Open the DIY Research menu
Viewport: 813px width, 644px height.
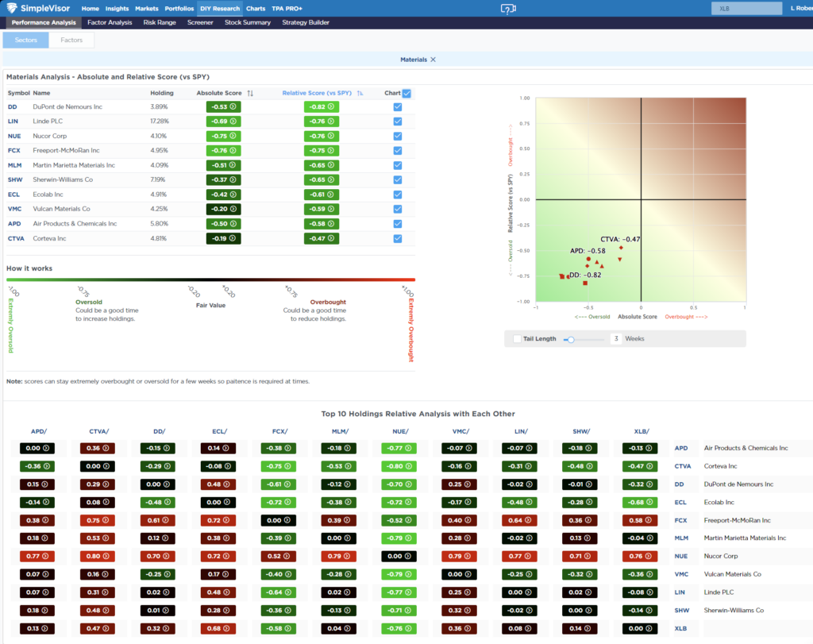tap(219, 9)
